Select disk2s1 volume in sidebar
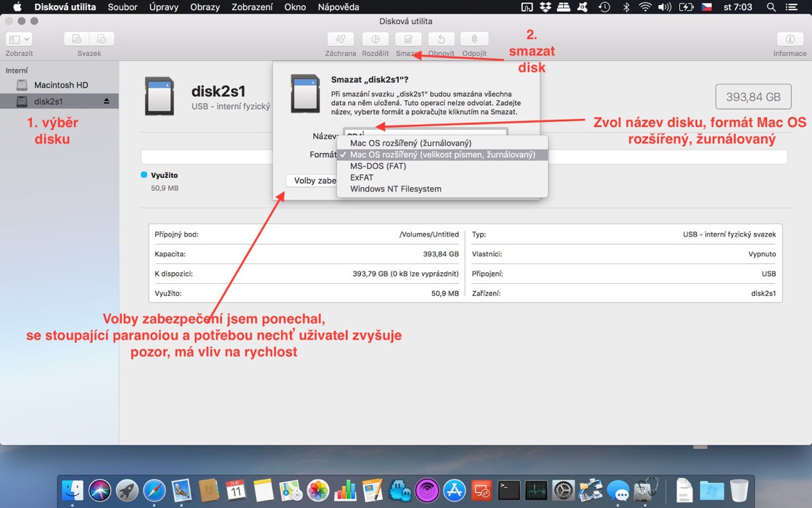Screen dimensions: 812x508 click(x=59, y=101)
